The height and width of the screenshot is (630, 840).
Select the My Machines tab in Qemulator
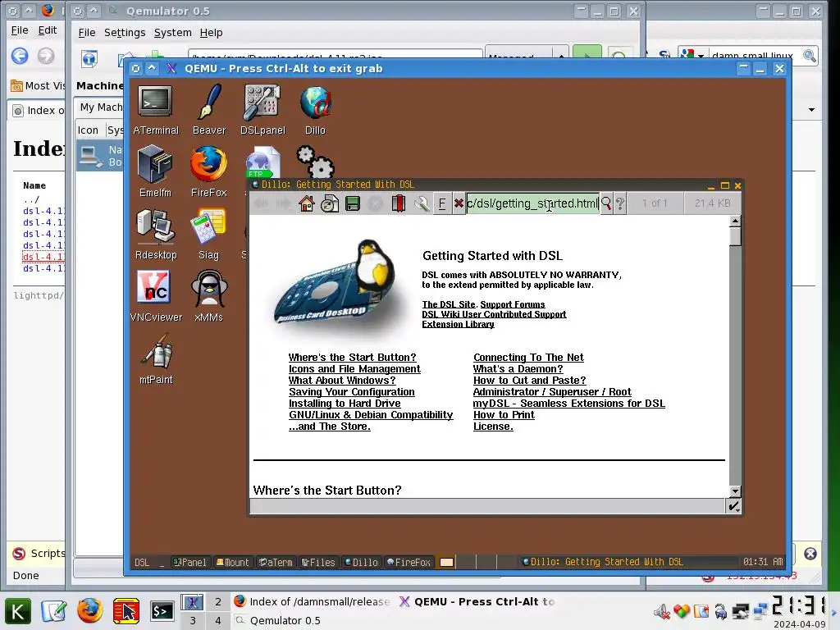click(x=101, y=107)
